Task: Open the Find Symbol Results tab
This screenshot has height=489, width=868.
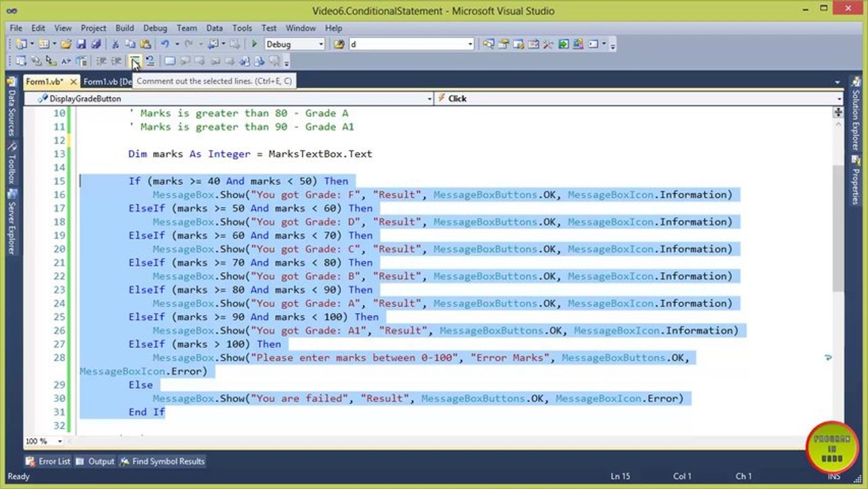Action: point(162,461)
